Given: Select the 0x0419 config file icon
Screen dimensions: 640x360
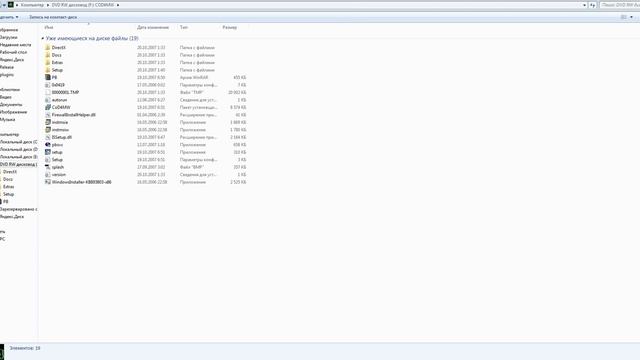Looking at the screenshot, I should [48, 85].
